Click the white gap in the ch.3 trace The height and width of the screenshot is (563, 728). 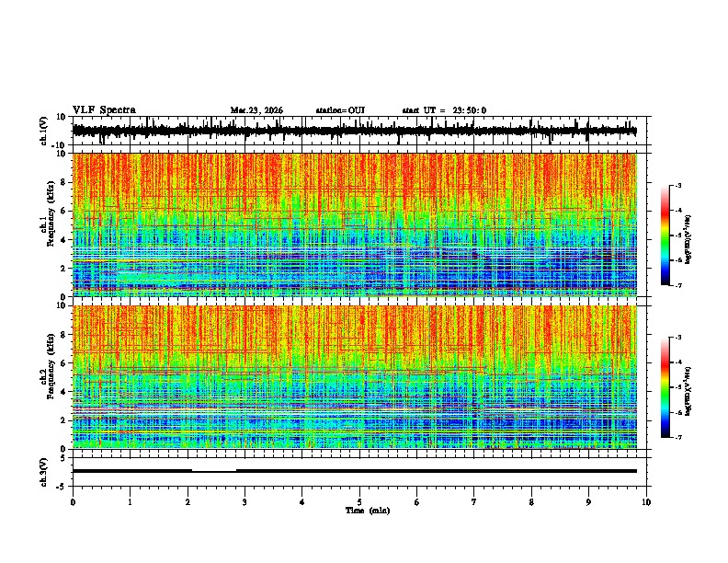[214, 471]
